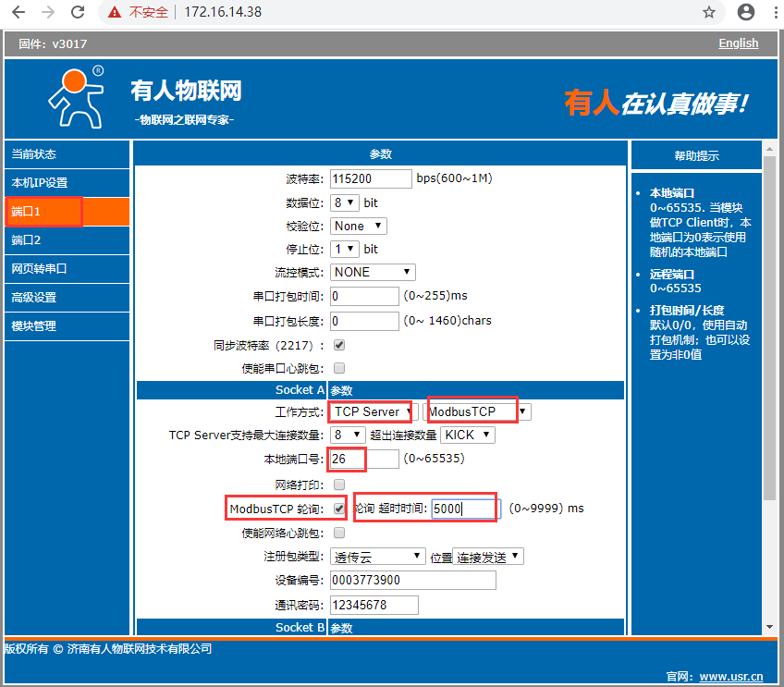Click the 帮助提示 panel header
This screenshot has height=687, width=784.
pos(696,155)
